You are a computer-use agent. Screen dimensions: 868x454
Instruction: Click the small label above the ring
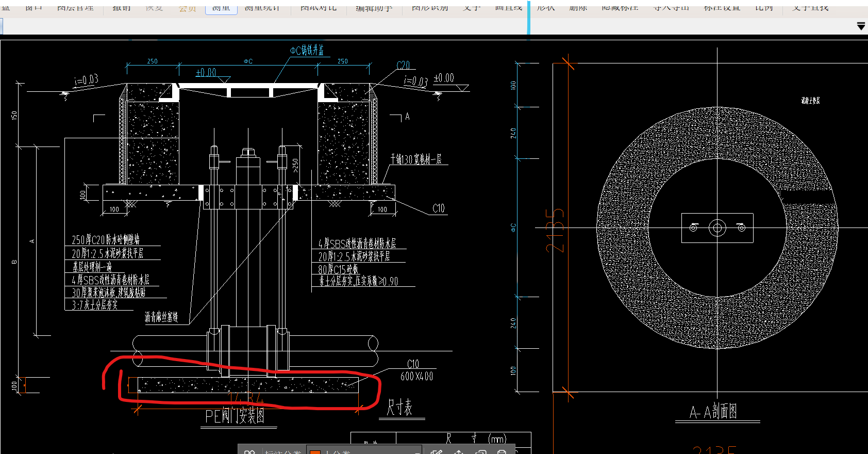[x=810, y=101]
